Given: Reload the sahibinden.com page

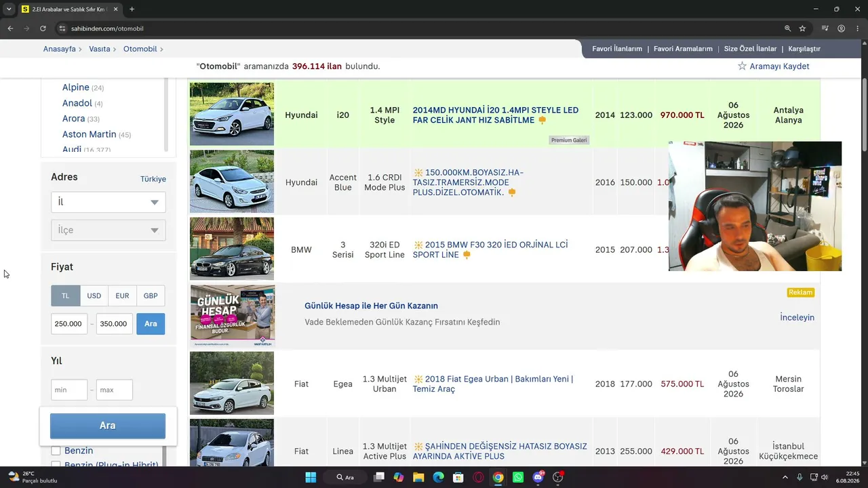Looking at the screenshot, I should [x=43, y=28].
